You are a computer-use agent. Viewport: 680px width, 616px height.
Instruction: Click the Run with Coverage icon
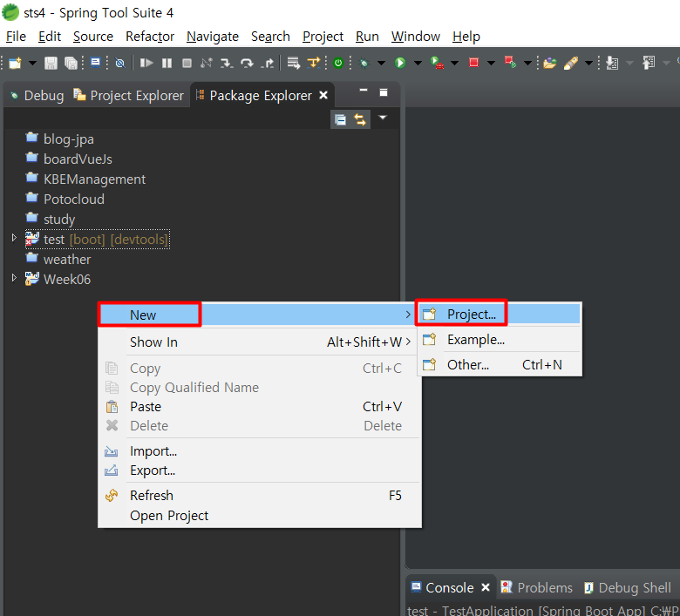[437, 64]
